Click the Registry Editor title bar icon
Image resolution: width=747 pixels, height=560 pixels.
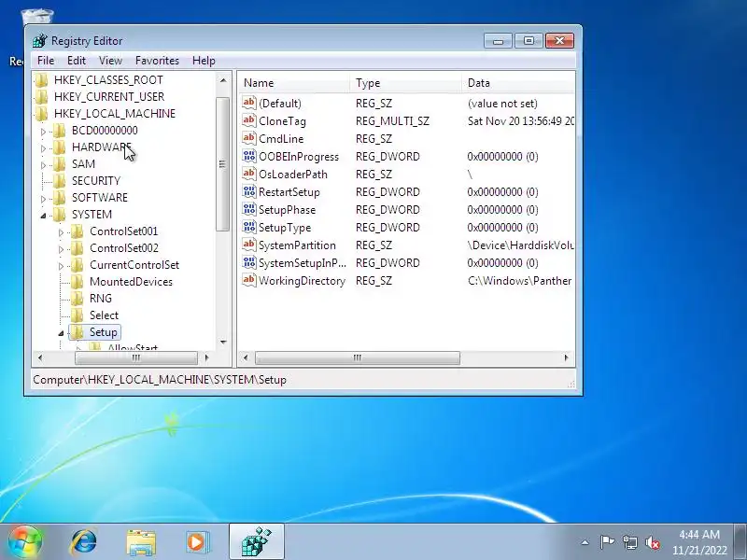(x=40, y=40)
